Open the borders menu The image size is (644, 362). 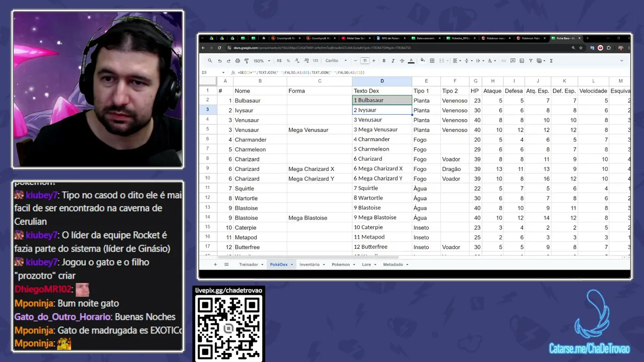coord(432,61)
